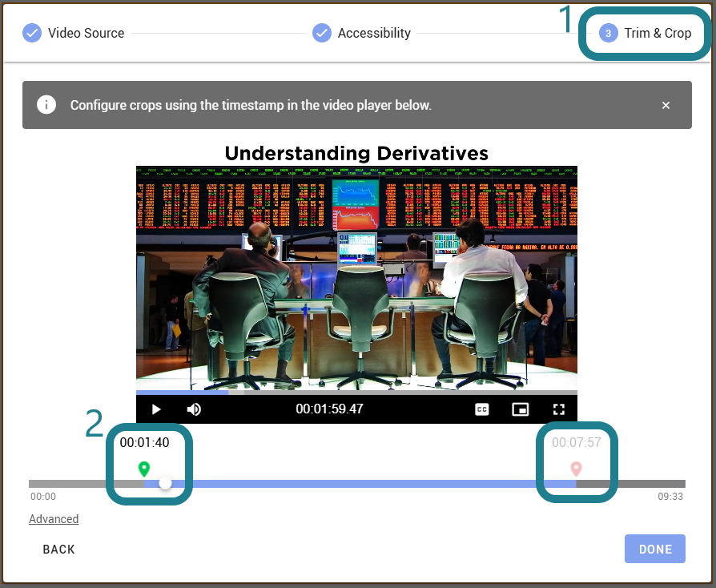Click the 00:01:59.47 current timestamp
716x588 pixels.
pos(329,409)
